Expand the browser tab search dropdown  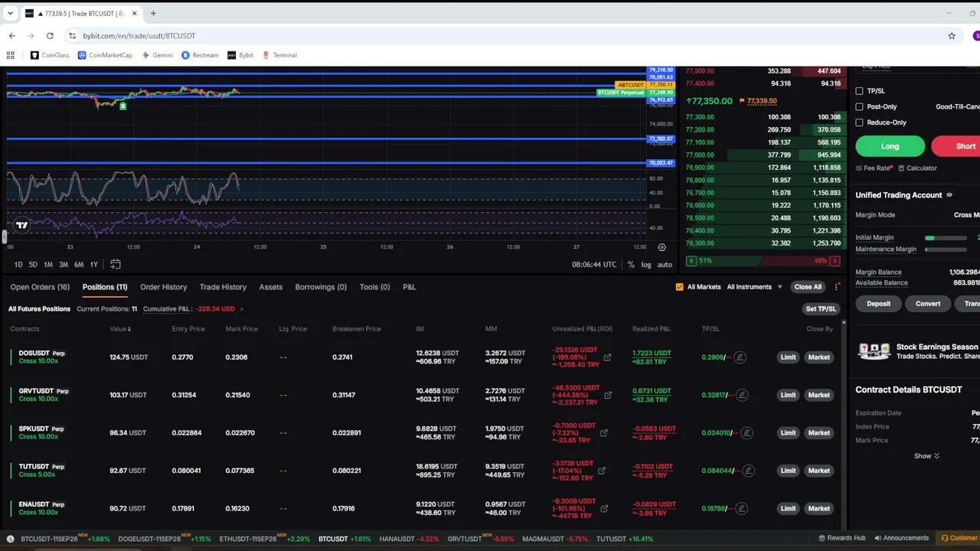(x=10, y=13)
